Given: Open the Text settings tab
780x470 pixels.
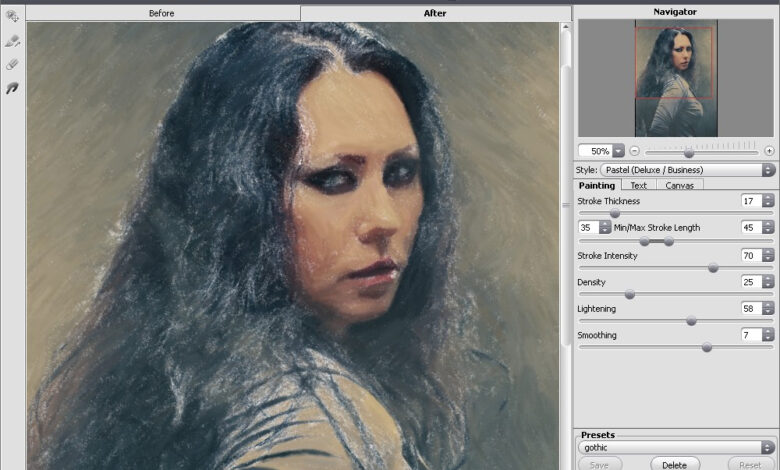Looking at the screenshot, I should (x=638, y=185).
